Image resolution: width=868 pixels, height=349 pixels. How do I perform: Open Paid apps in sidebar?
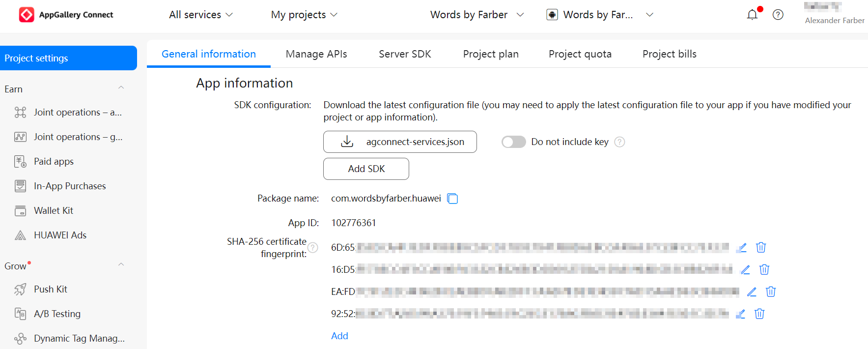54,162
